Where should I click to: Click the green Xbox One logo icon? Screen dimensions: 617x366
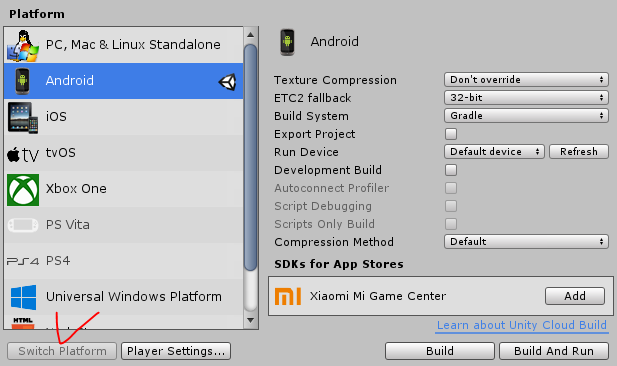click(x=23, y=190)
